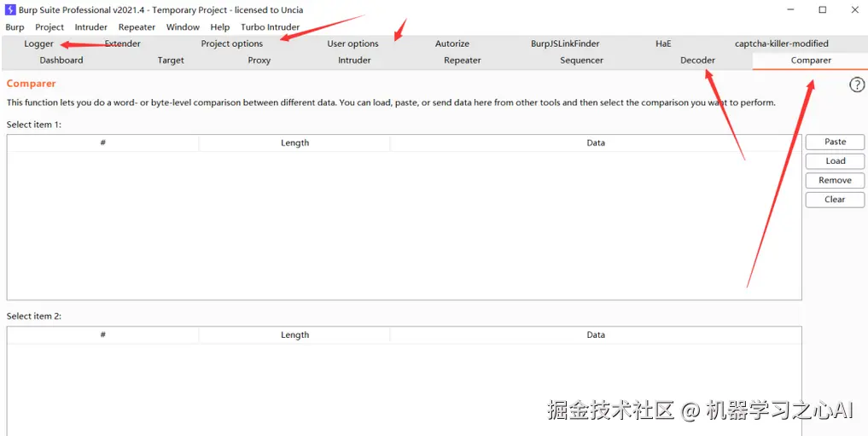Image resolution: width=868 pixels, height=436 pixels.
Task: Switch to the User options tab
Action: [352, 44]
